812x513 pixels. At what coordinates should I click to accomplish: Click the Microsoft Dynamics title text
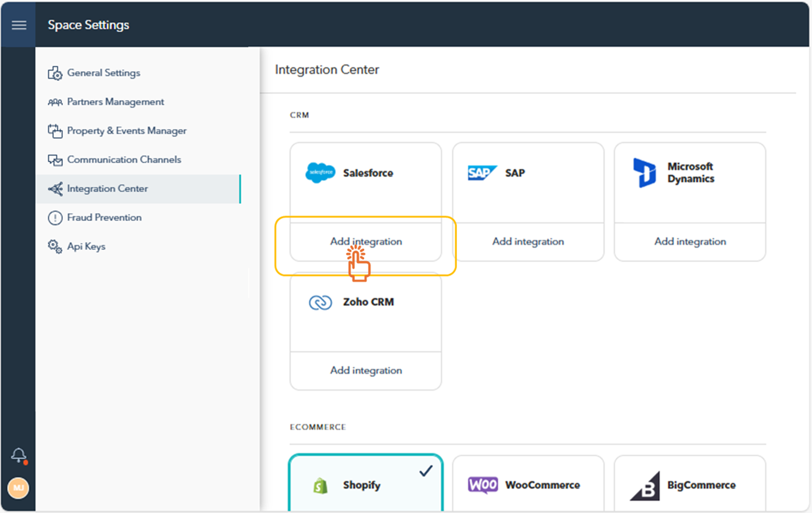[x=691, y=173]
